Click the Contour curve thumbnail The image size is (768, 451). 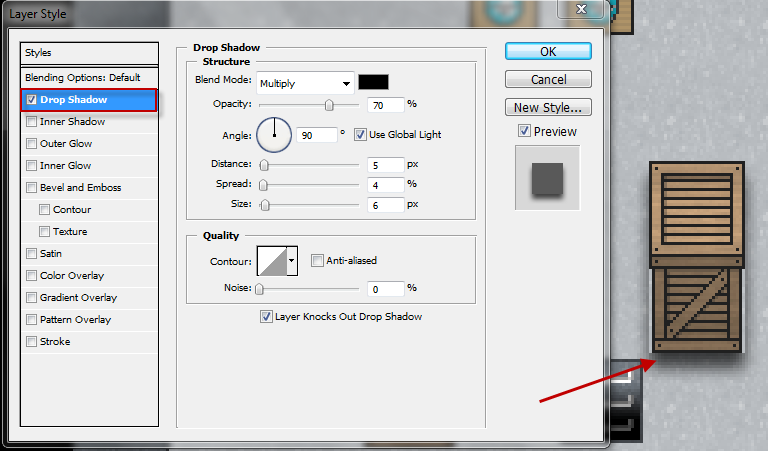272,261
